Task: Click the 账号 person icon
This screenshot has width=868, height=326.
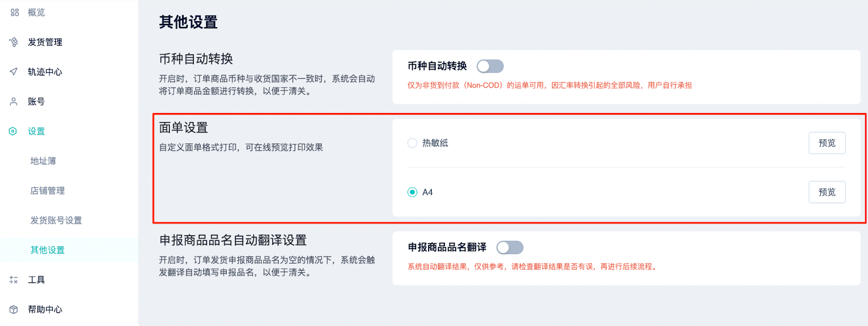Action: coord(14,102)
